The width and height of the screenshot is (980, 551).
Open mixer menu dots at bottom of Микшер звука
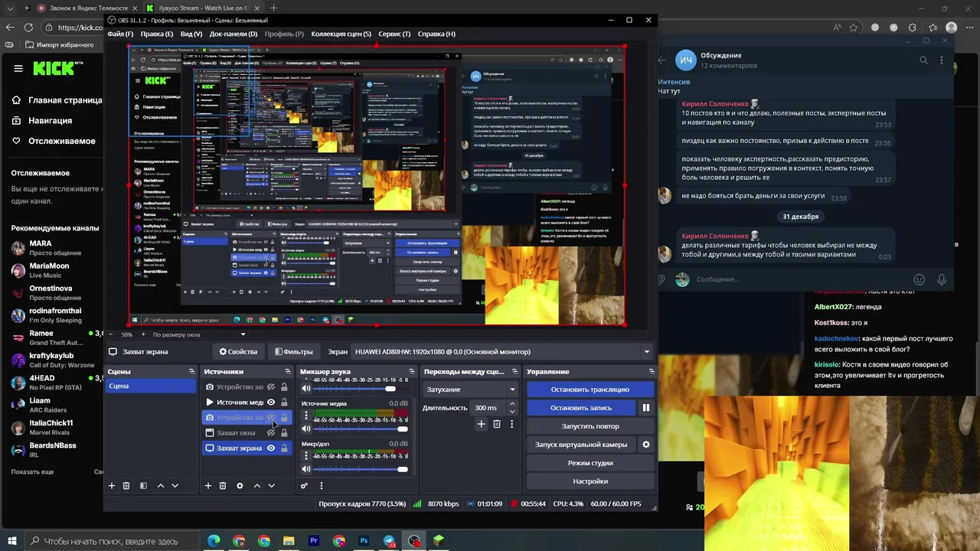[x=321, y=486]
